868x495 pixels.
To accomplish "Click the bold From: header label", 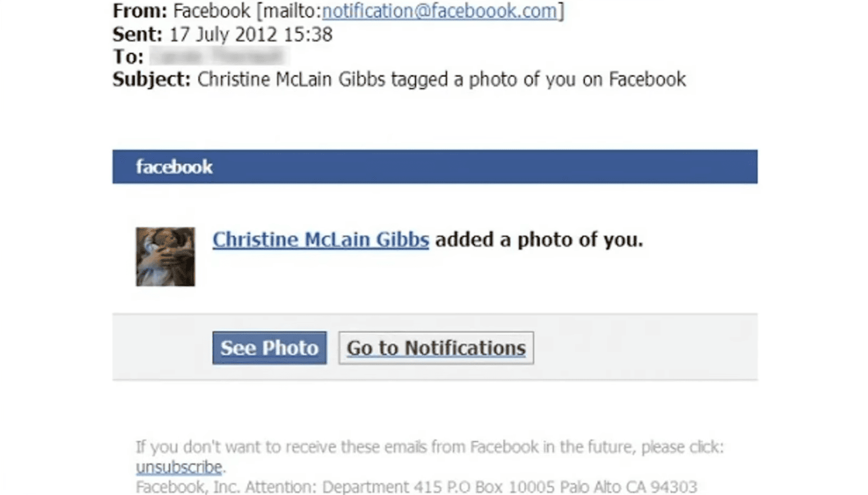I will coord(140,11).
